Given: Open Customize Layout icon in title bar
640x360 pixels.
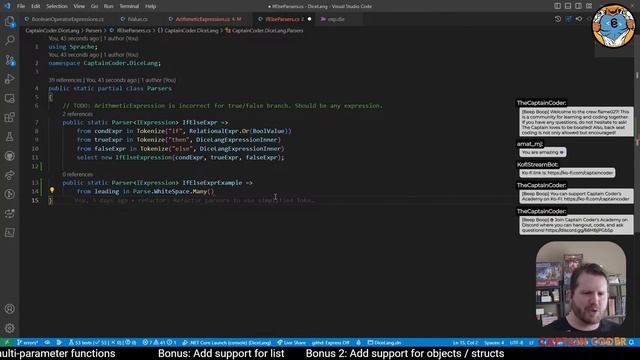Looking at the screenshot, I should click(589, 6).
